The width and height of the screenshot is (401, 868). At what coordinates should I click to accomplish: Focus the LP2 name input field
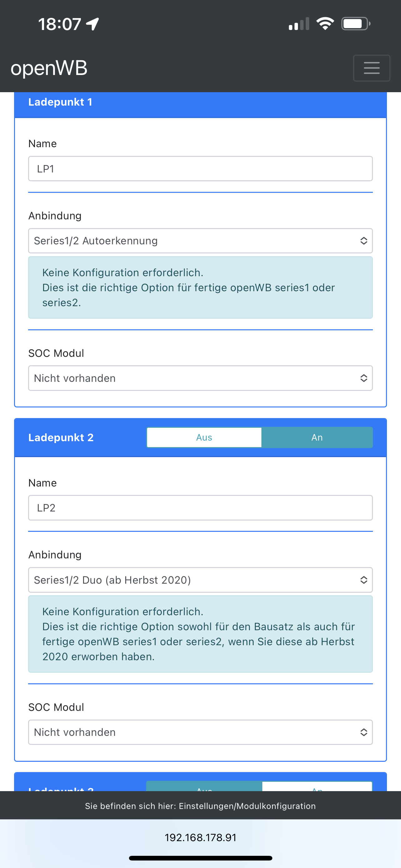point(200,508)
